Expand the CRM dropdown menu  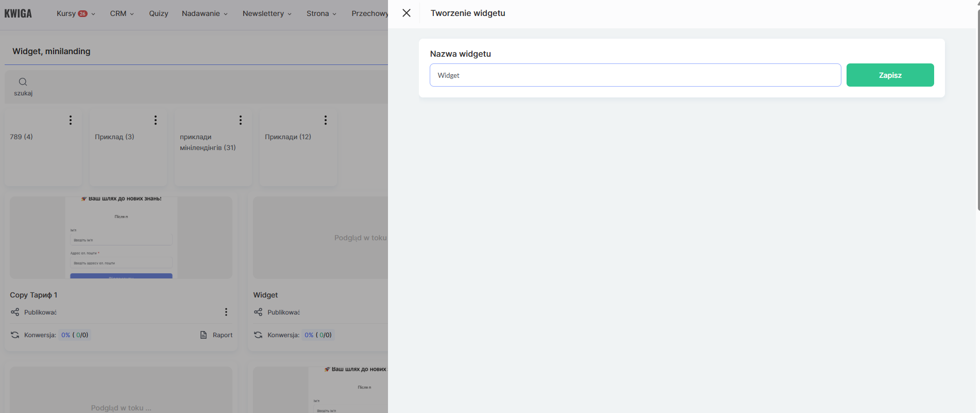point(122,13)
